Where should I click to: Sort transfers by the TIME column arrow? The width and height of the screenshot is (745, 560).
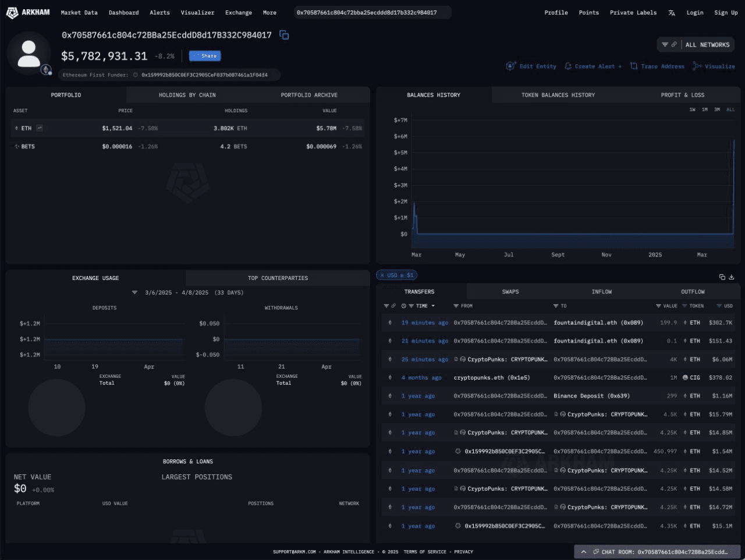click(x=433, y=306)
